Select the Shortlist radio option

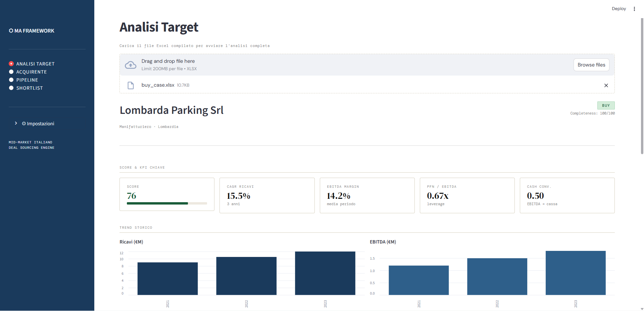(11, 88)
